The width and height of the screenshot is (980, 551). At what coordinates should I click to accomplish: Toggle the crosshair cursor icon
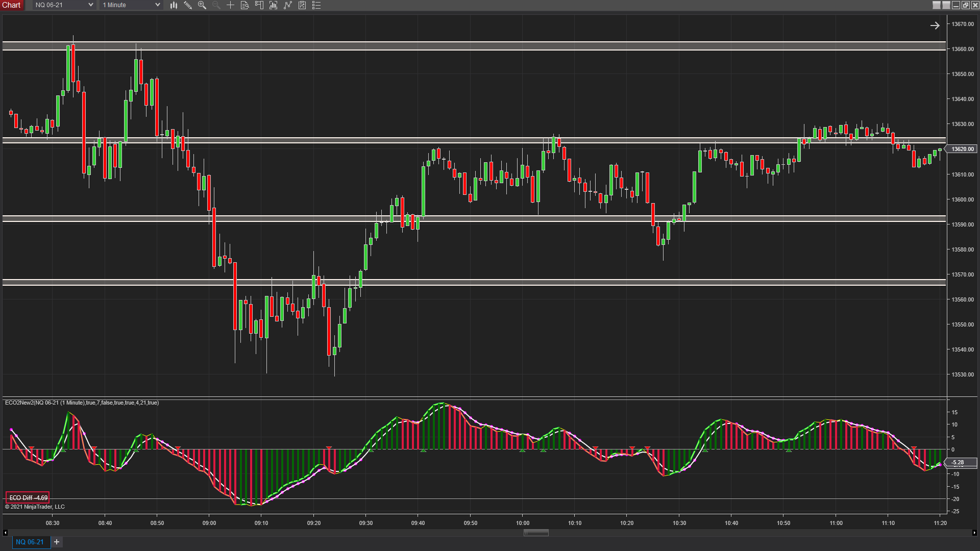click(x=230, y=5)
